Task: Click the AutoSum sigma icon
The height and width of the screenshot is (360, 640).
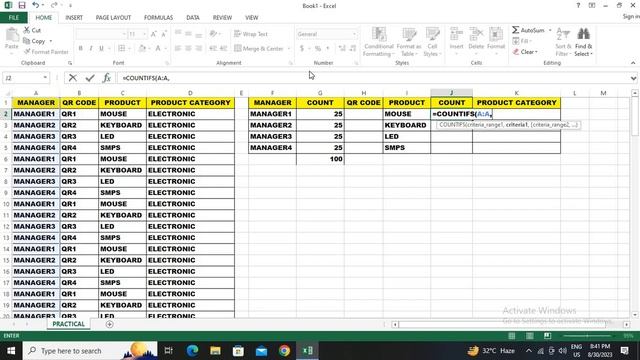Action: point(516,30)
